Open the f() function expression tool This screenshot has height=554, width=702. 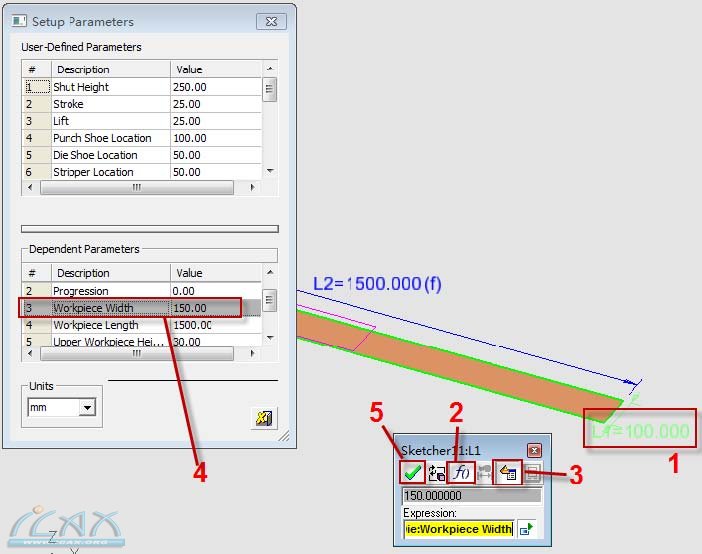coord(461,472)
